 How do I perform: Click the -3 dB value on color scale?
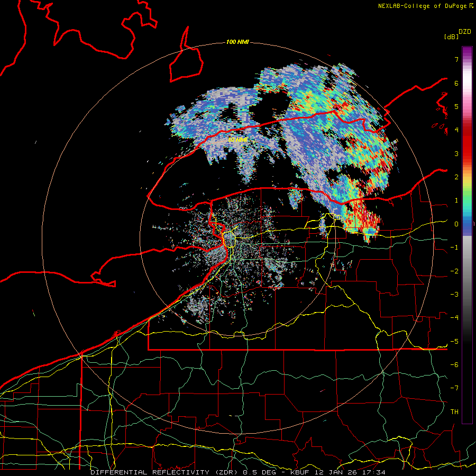(454, 295)
